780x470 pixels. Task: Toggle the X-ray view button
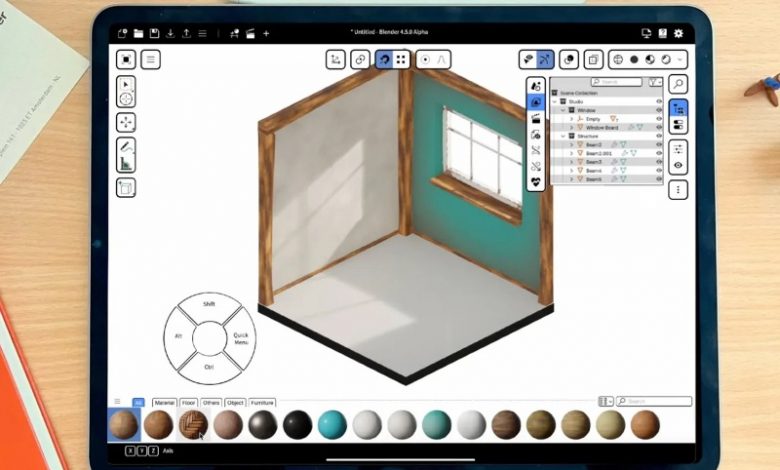[x=593, y=60]
